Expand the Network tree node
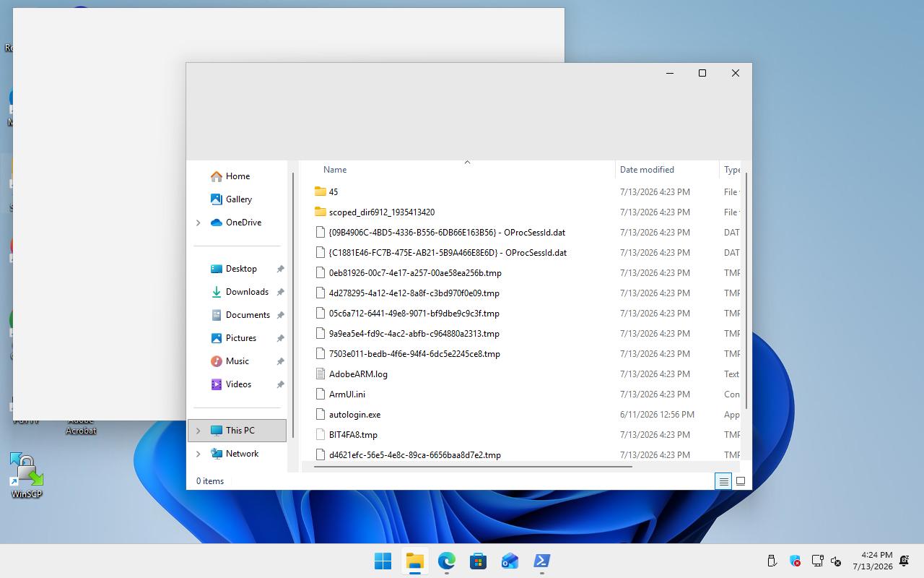924x578 pixels. tap(199, 454)
